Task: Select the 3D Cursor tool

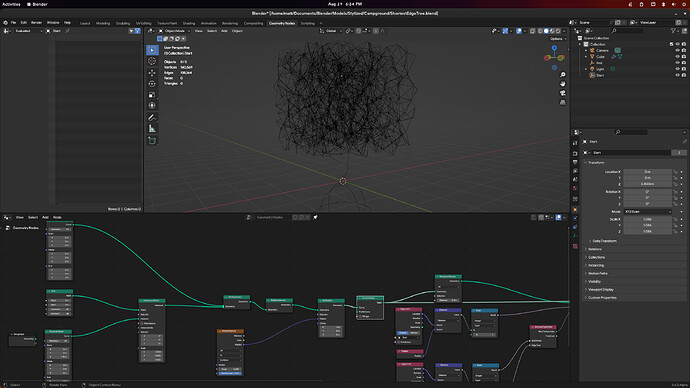Action: (x=152, y=61)
